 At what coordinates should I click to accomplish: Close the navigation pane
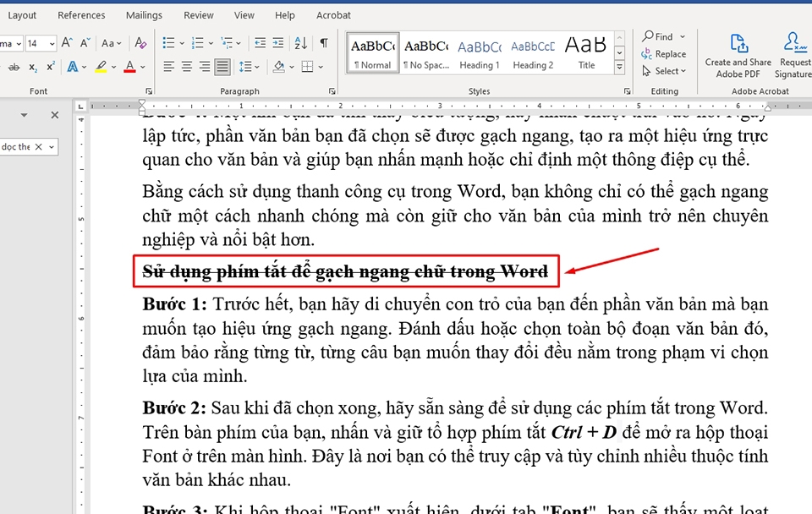54,115
